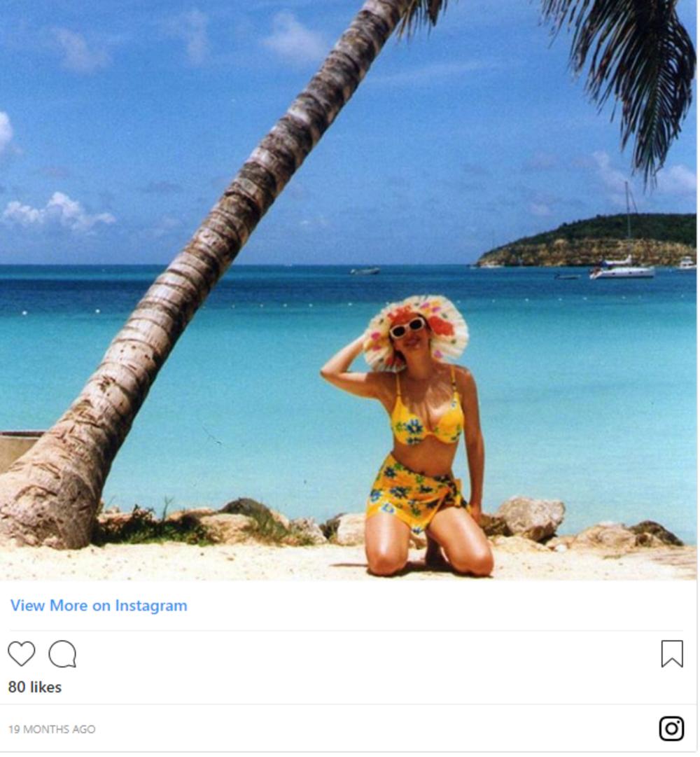700x757 pixels.
Task: Select the white sailboat near the island
Action: 622,270
